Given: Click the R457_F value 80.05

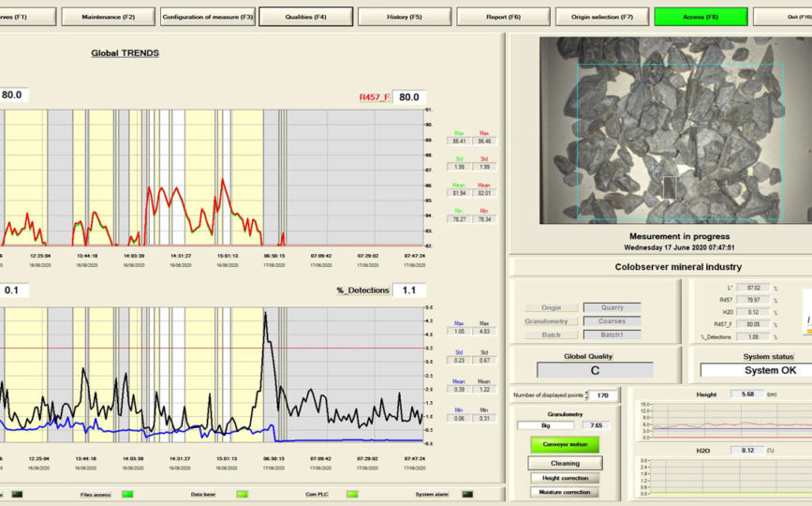Looking at the screenshot, I should pos(754,324).
